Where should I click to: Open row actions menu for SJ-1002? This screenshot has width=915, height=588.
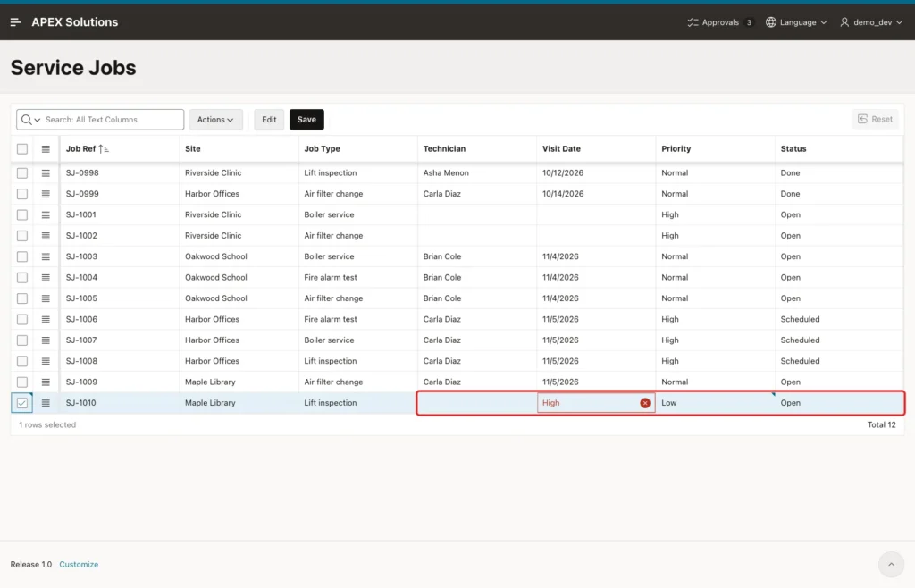click(46, 236)
